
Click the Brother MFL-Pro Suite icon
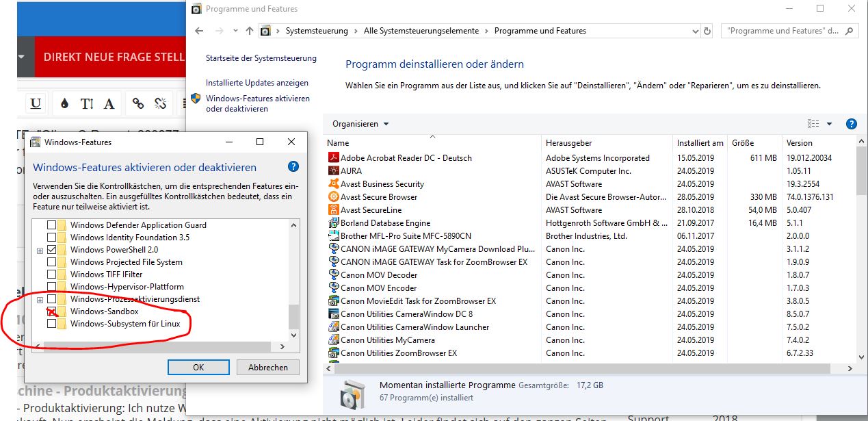click(334, 235)
